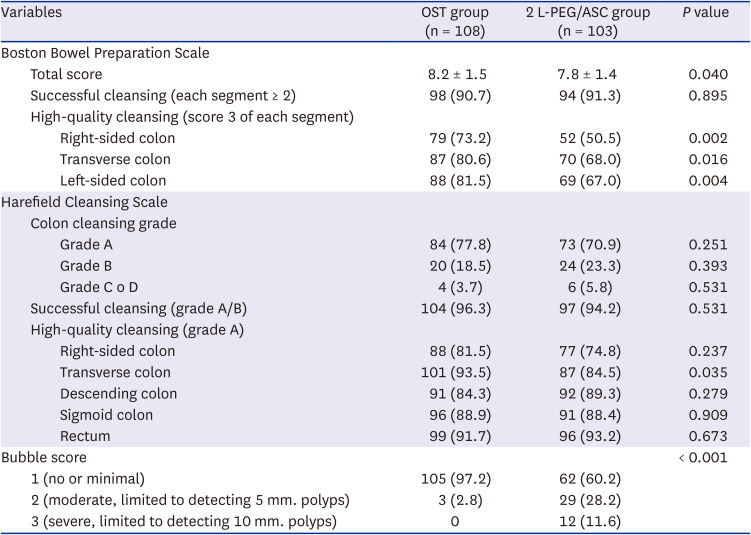The width and height of the screenshot is (751, 535).
Task: Click the 'Total score' row label
Action: (x=66, y=74)
